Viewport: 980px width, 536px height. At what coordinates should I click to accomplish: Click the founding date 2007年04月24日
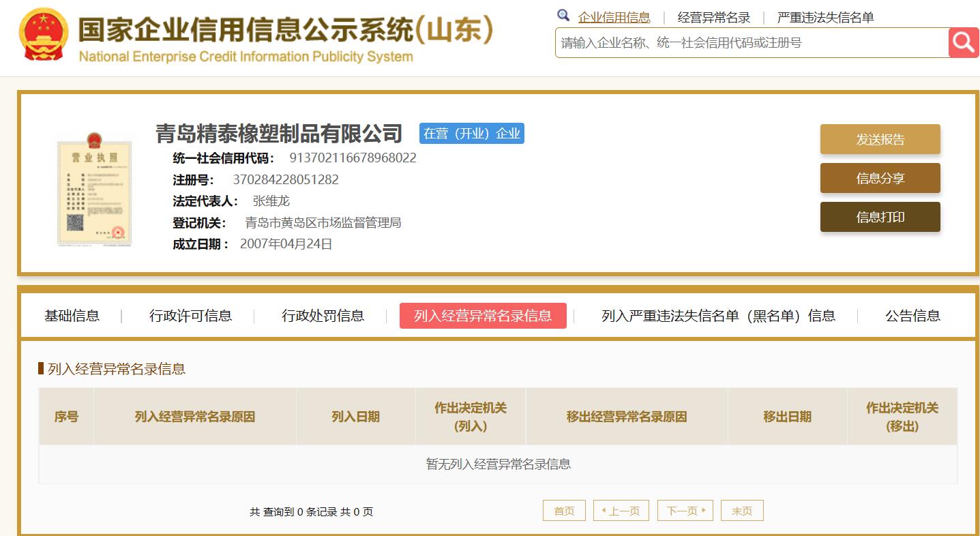(286, 244)
